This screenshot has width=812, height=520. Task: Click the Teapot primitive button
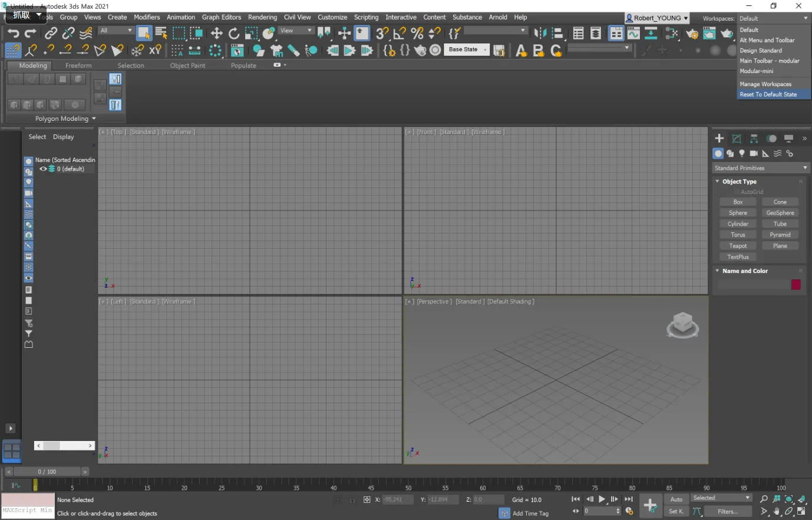tap(738, 246)
